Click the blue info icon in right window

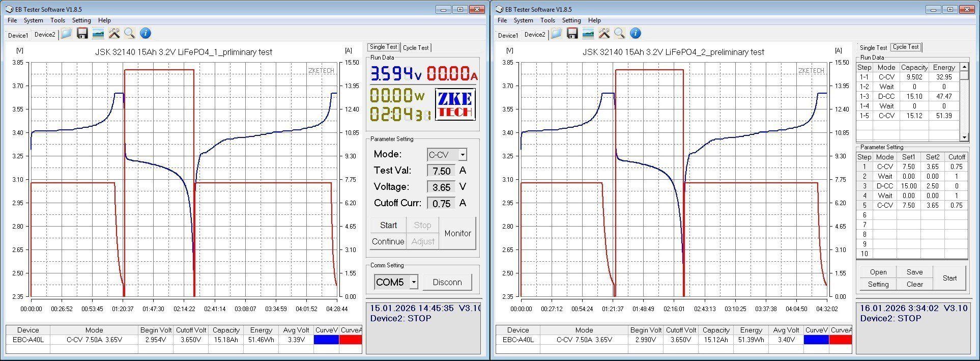[x=635, y=34]
